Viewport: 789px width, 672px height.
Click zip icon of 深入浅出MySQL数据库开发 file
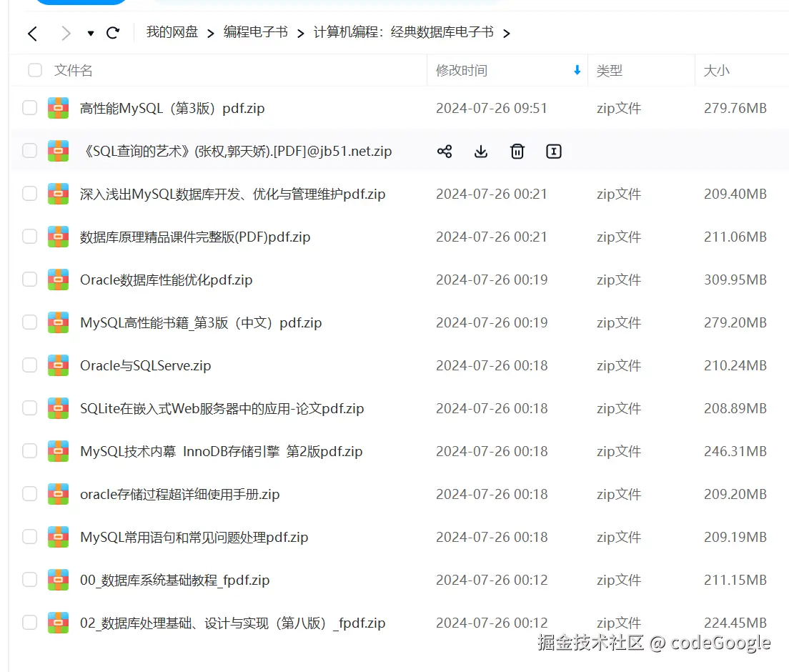(59, 194)
